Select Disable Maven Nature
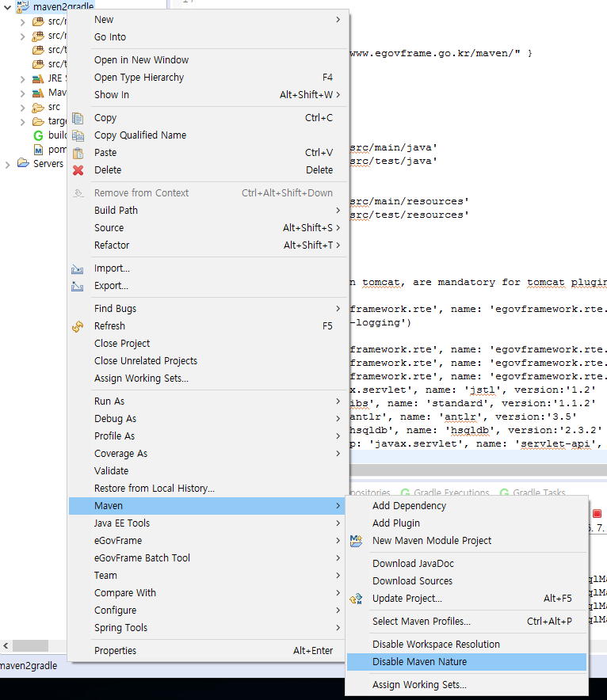This screenshot has height=700, width=607. point(419,662)
